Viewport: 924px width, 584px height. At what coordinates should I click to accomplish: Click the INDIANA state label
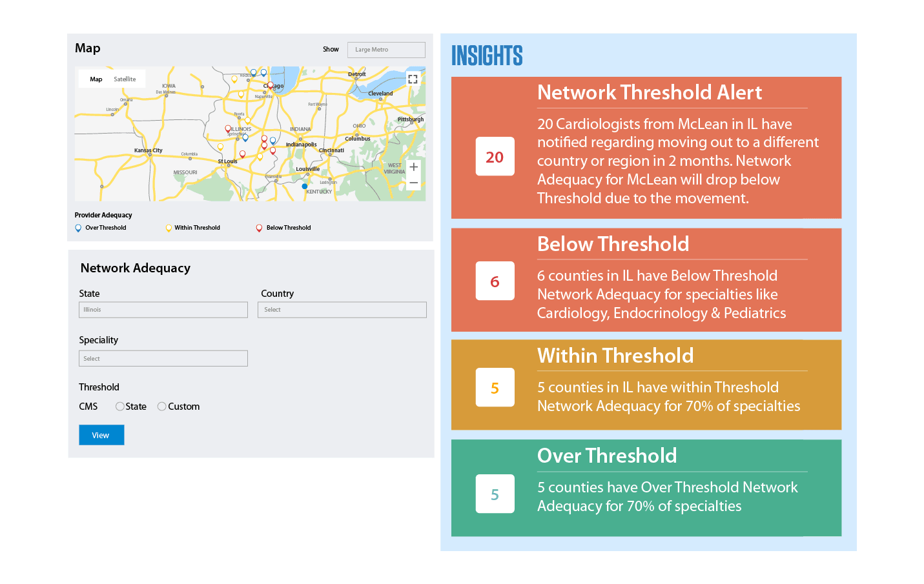point(300,129)
